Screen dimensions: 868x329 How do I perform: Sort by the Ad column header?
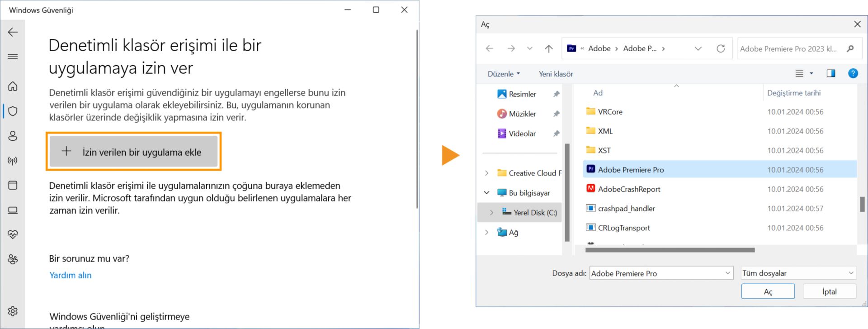(598, 93)
